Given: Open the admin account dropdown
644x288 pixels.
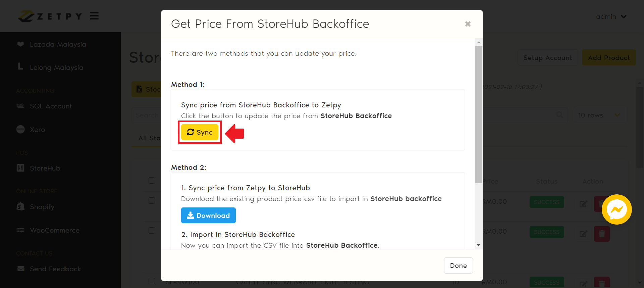Looking at the screenshot, I should click(611, 16).
